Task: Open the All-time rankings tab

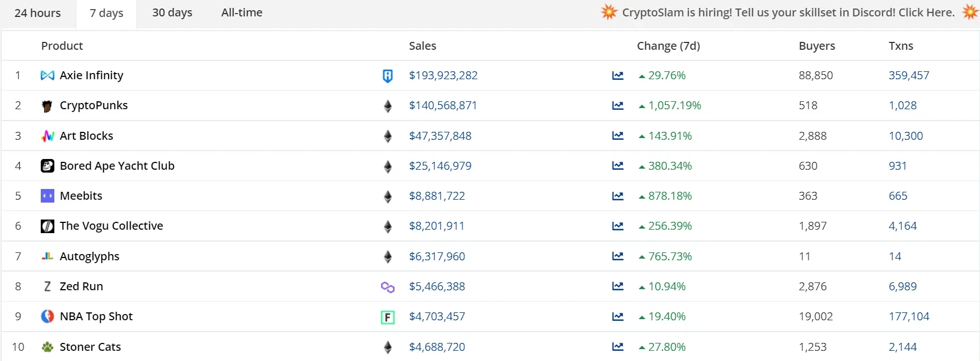Action: tap(242, 13)
